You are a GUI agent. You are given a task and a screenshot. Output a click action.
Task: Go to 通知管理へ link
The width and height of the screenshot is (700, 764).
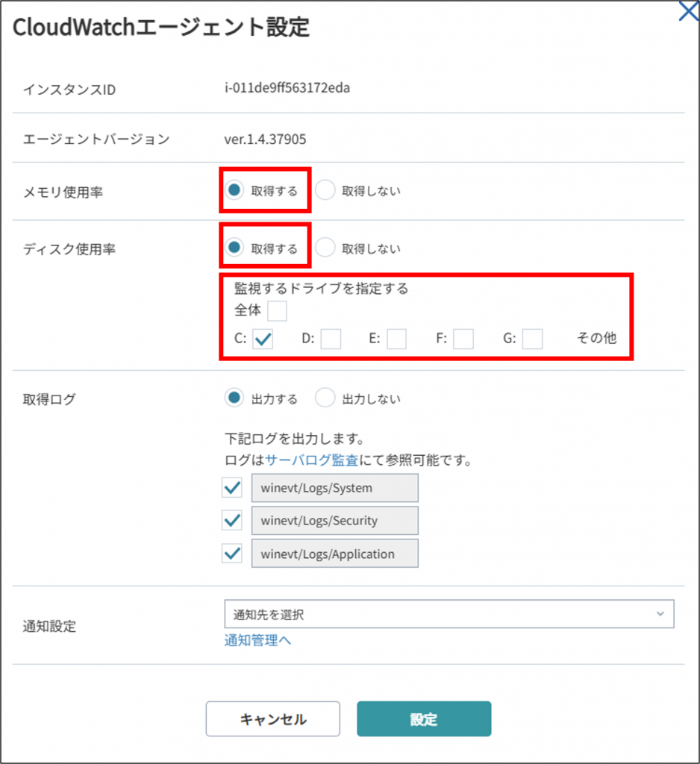(x=257, y=640)
